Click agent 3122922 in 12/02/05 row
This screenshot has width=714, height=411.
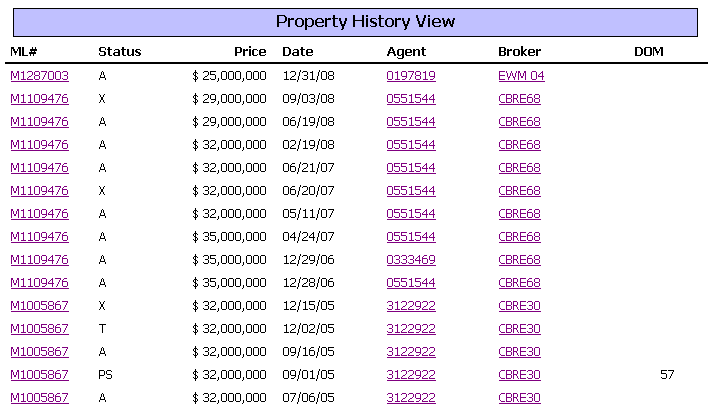pos(411,329)
